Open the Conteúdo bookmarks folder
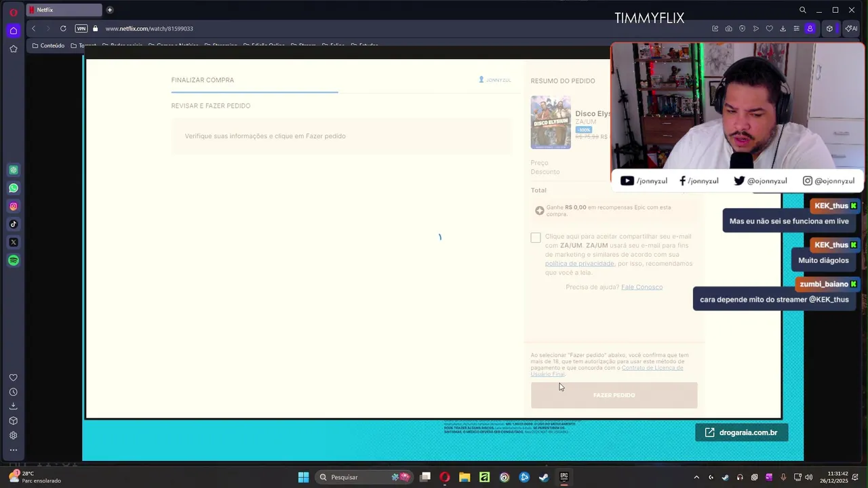Screen dimensions: 868x488 (48, 45)
